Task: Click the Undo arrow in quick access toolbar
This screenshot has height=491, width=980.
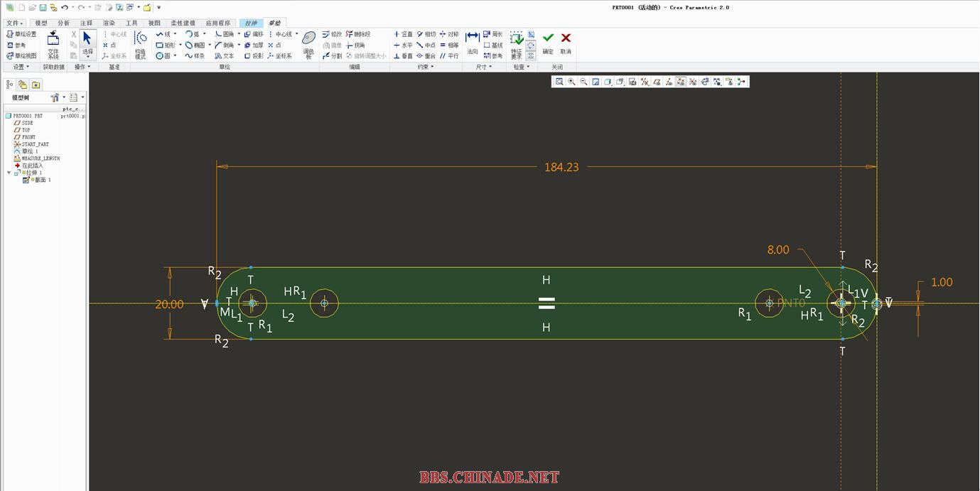Action: pyautogui.click(x=65, y=7)
